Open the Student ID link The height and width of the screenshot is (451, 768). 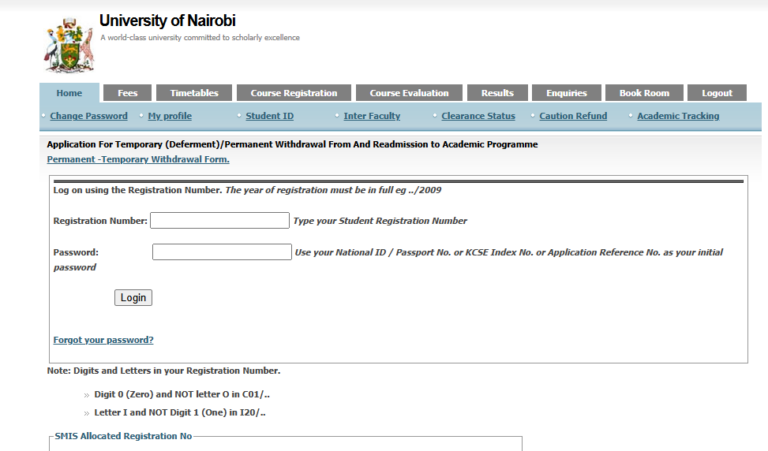(269, 116)
